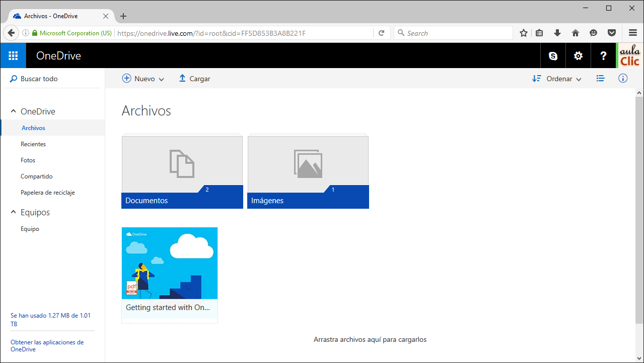Collapse the Equipos section chevron
644x363 pixels.
(13, 212)
